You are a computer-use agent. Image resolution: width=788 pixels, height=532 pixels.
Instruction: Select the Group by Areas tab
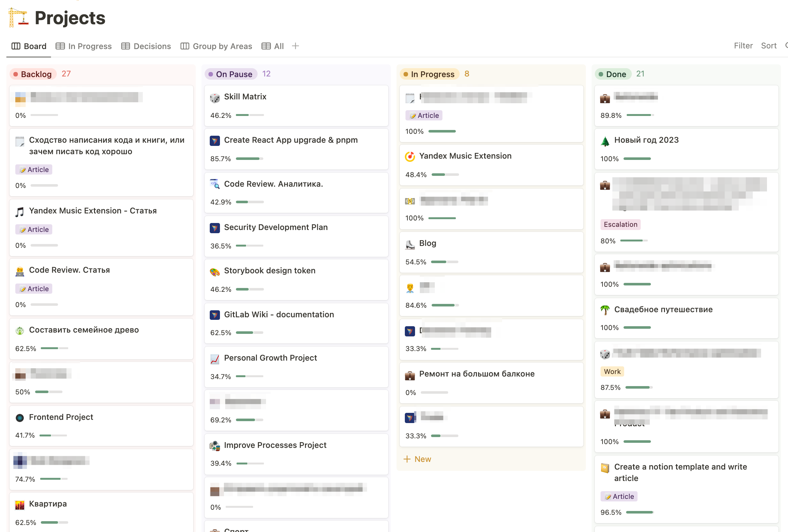click(216, 46)
